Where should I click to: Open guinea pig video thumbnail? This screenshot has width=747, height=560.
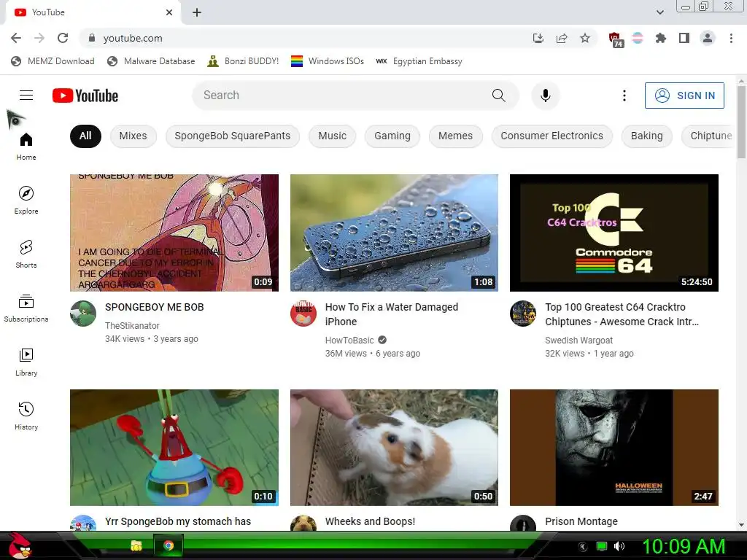click(394, 448)
